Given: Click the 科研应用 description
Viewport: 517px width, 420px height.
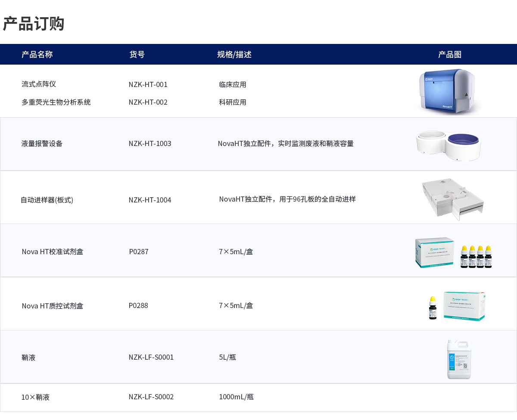Looking at the screenshot, I should [233, 102].
